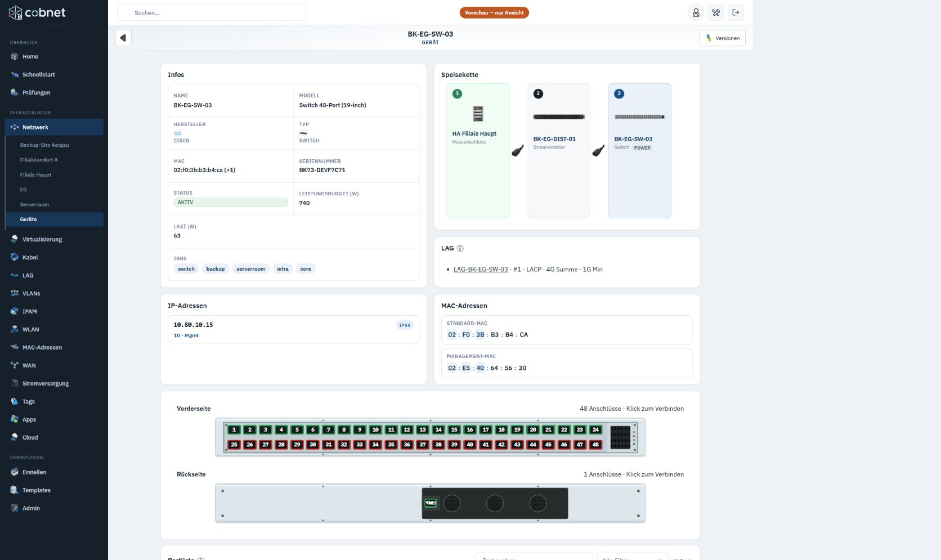Open Erstellen in sidebar
Viewport: 941px width, 560px height.
pyautogui.click(x=54, y=472)
